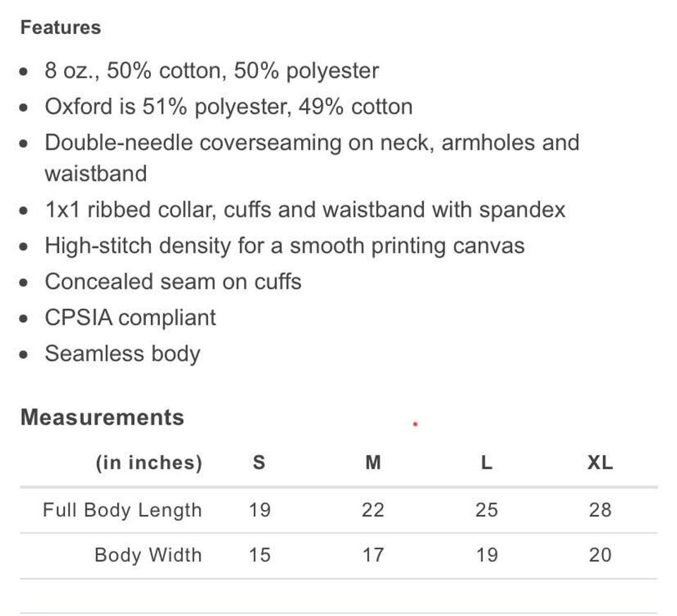
Task: Click the small red dot beside Measurements
Action: (x=415, y=424)
